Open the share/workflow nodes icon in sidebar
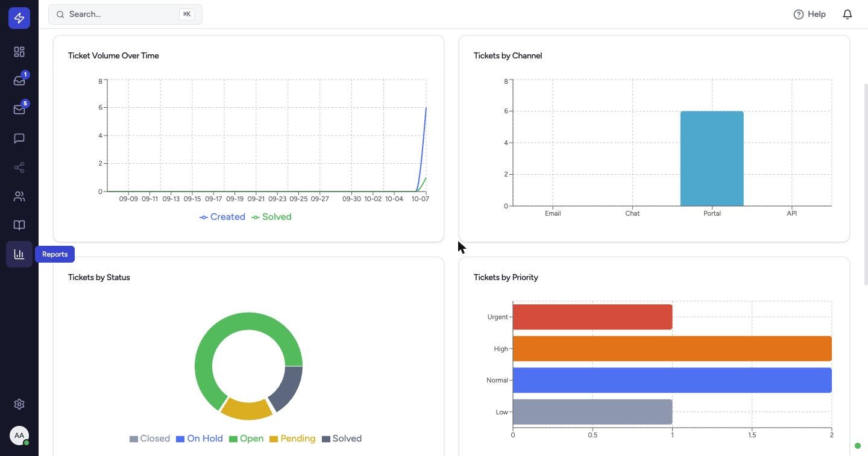The image size is (868, 456). [19, 167]
